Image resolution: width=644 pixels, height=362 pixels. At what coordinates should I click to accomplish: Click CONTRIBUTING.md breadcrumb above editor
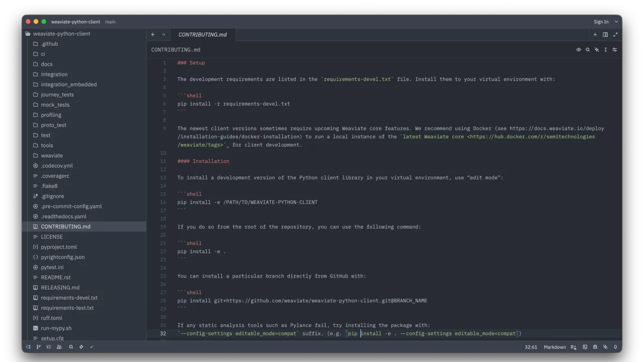click(x=176, y=50)
